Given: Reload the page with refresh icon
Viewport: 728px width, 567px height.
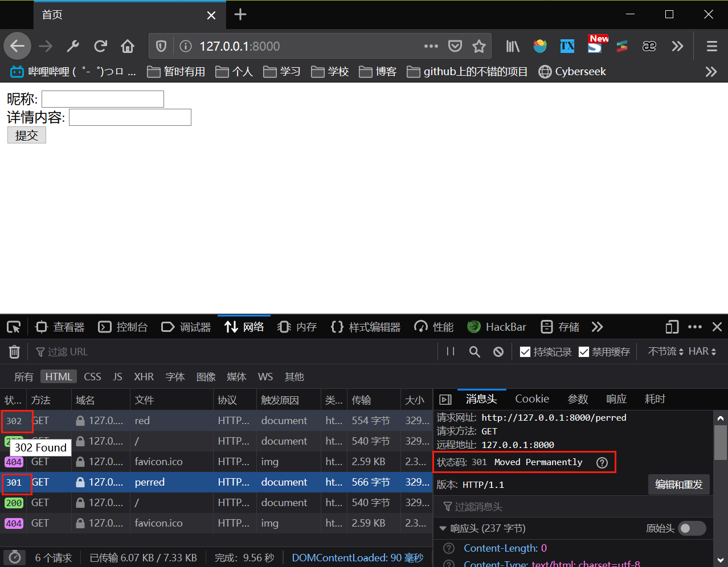Looking at the screenshot, I should coord(101,46).
